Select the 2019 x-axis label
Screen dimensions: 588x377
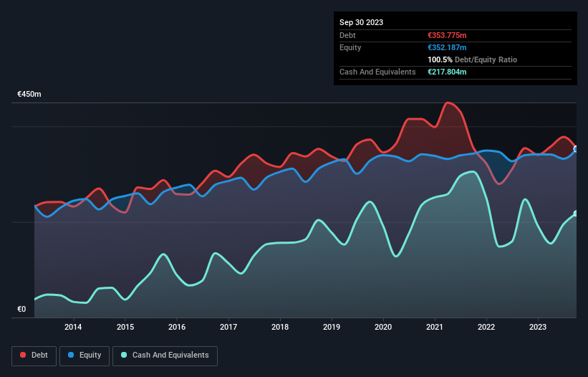point(332,327)
